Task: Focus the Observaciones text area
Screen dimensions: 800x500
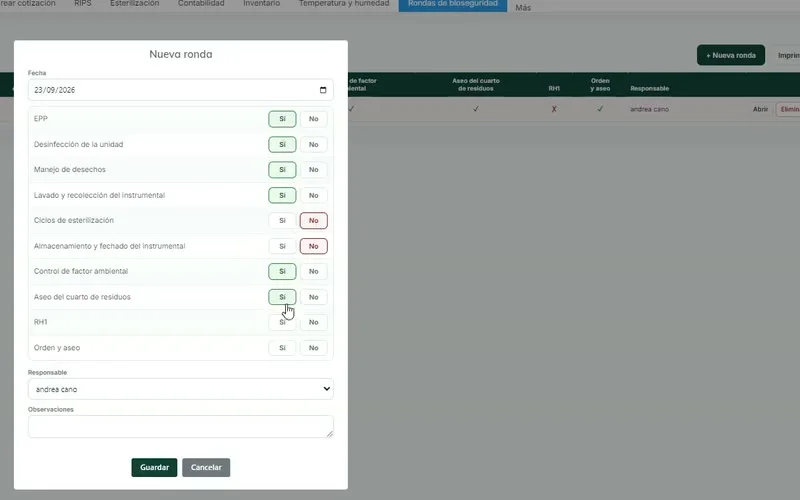Action: click(x=181, y=427)
